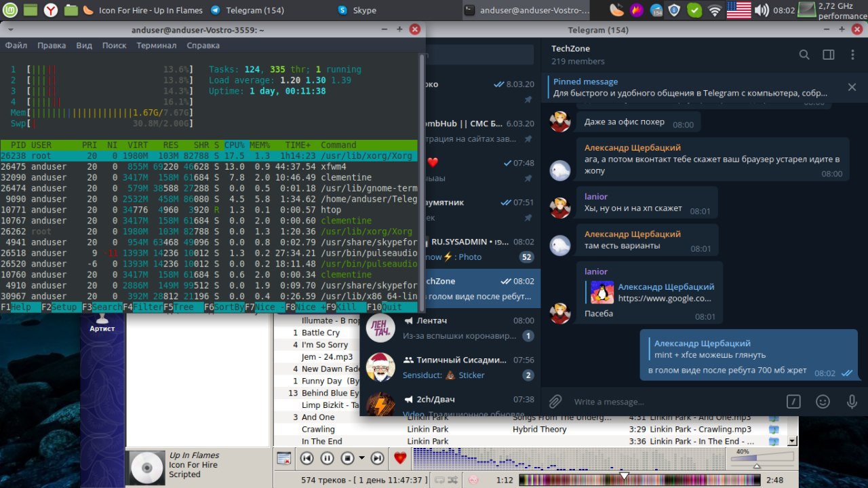Screen dimensions: 868x488
Task: Open the Правка menu in terminal
Action: (52, 45)
